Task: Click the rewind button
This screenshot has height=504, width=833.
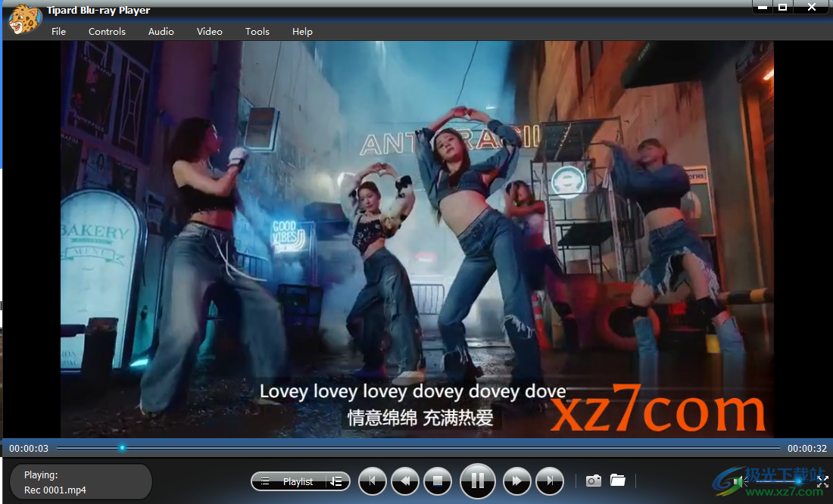Action: point(405,481)
